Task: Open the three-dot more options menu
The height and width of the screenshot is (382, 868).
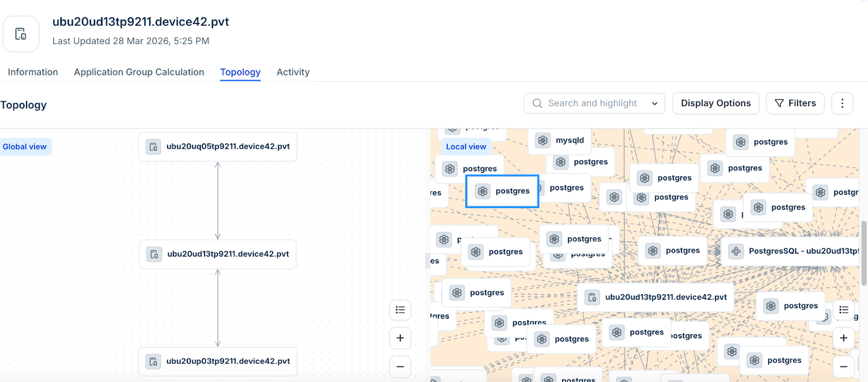Action: tap(842, 103)
